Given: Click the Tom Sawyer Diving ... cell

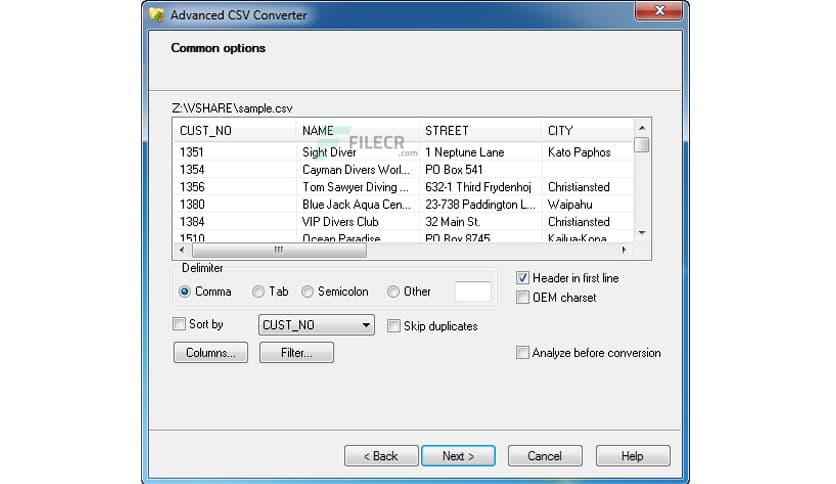Looking at the screenshot, I should [357, 187].
